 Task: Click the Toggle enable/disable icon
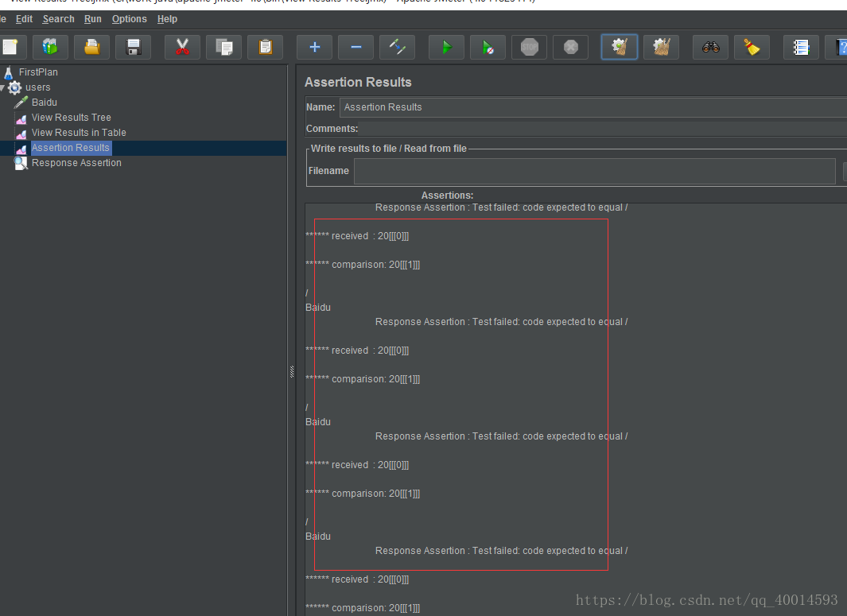point(397,47)
